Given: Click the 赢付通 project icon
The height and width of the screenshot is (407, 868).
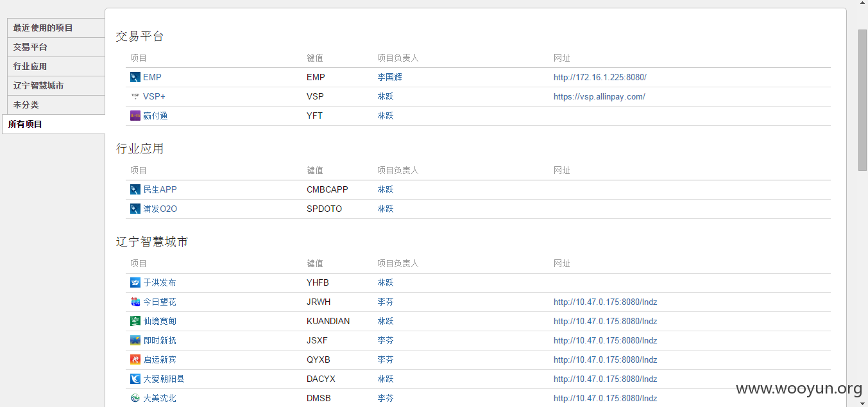Looking at the screenshot, I should 135,116.
